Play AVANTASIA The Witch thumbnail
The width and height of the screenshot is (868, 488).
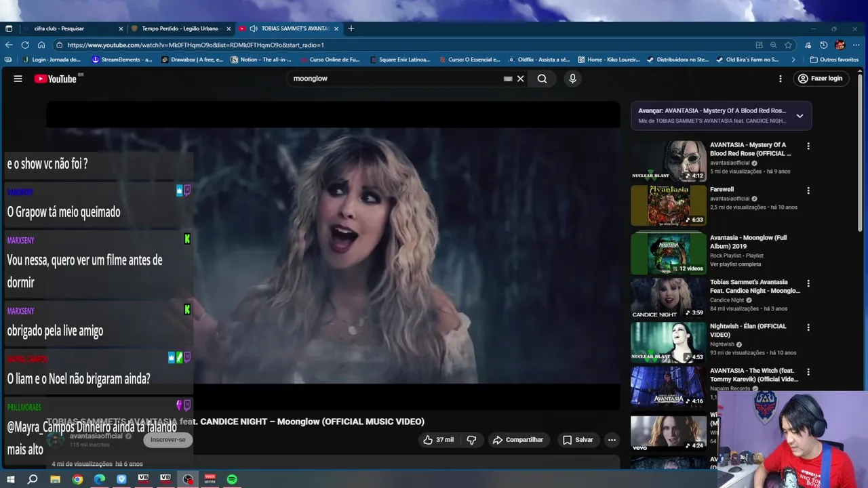669,386
